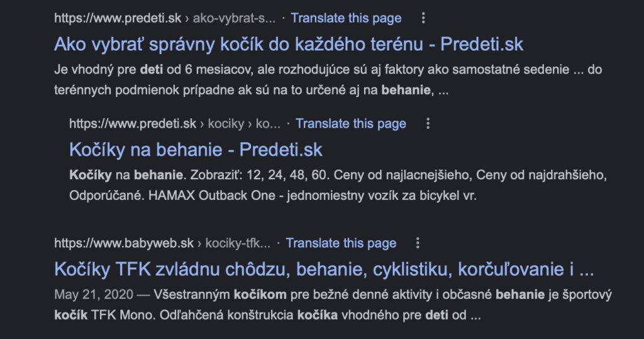This screenshot has width=644, height=339.
Task: Open the three-dot menu for the 'Kočíky na behanie' result
Action: tap(428, 124)
